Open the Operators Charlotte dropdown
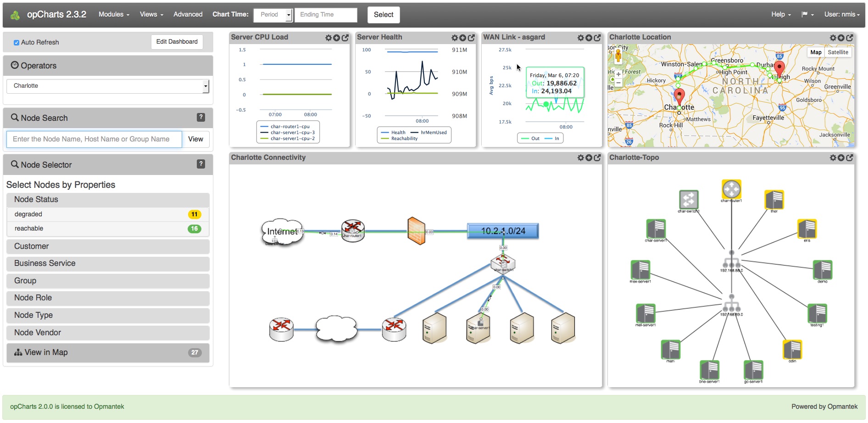Screen dimensions: 868x423 [x=108, y=86]
